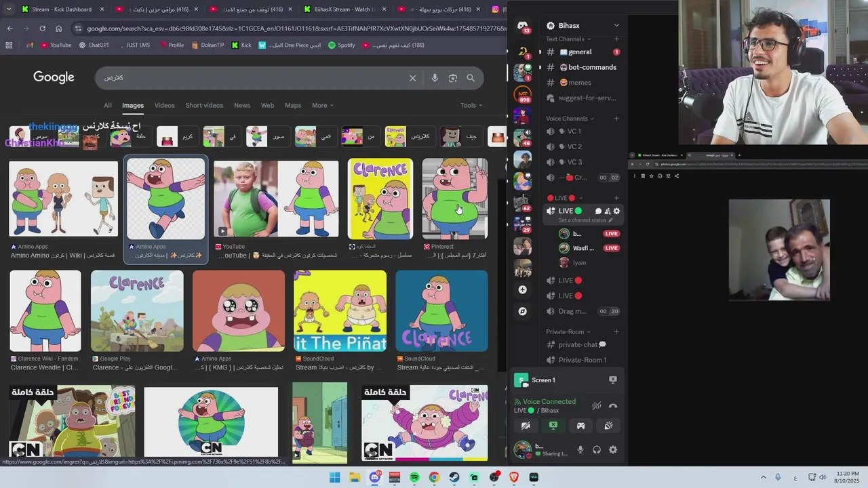Stop streaming Screen 1 in Discord
The image size is (868, 488).
point(613,380)
